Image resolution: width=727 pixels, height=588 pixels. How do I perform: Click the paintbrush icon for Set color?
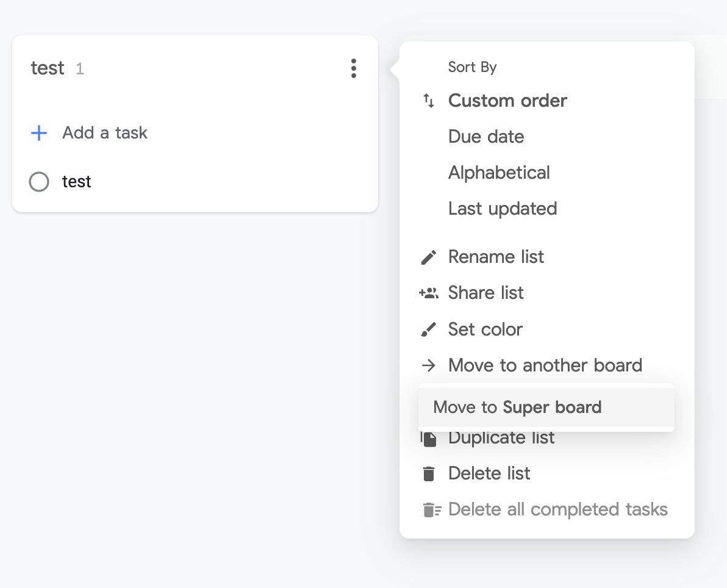429,330
